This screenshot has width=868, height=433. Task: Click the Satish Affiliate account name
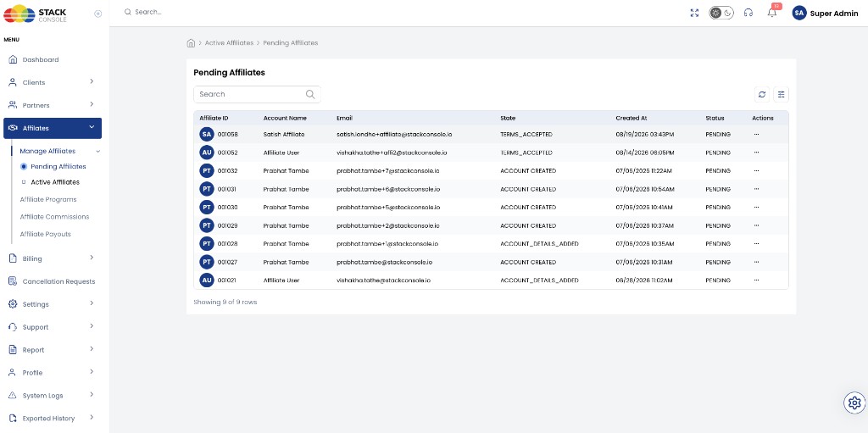(284, 134)
